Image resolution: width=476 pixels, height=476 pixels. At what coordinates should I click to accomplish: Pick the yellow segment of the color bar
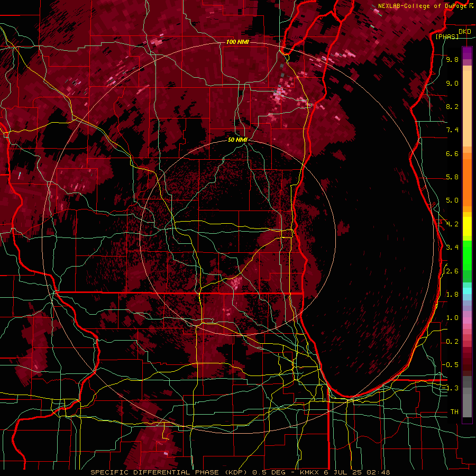click(467, 226)
